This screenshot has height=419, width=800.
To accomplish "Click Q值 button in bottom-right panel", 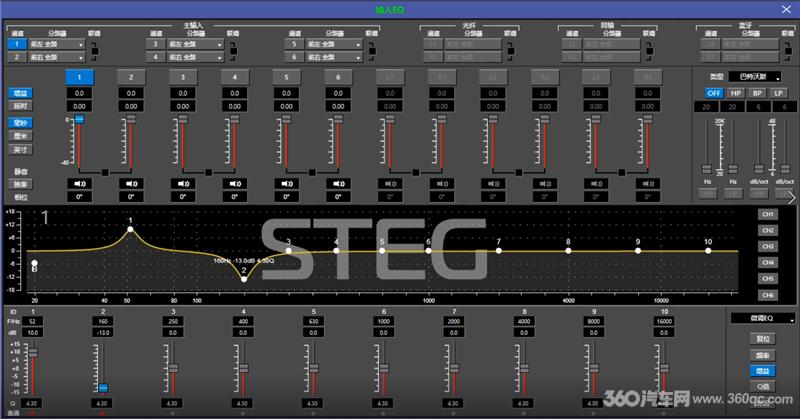I will pyautogui.click(x=763, y=386).
